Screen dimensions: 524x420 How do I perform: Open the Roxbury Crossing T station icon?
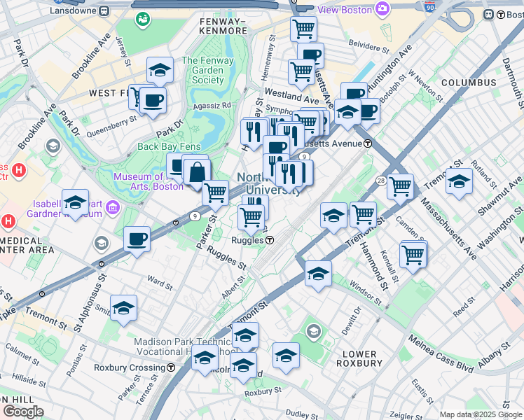pos(171,367)
